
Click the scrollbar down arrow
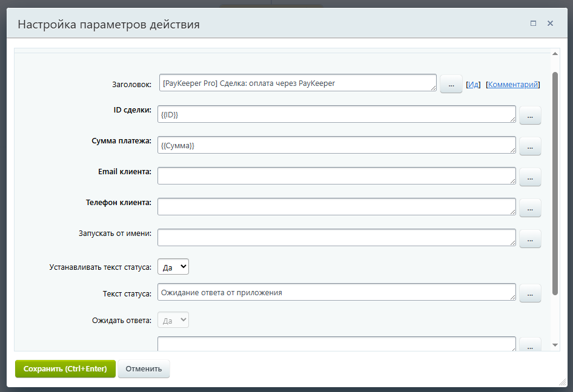pyautogui.click(x=555, y=345)
